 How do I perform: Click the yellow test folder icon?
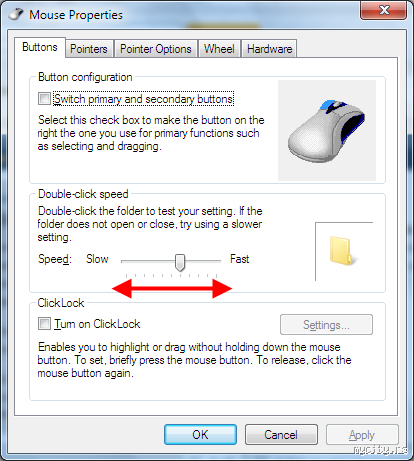[x=342, y=250]
